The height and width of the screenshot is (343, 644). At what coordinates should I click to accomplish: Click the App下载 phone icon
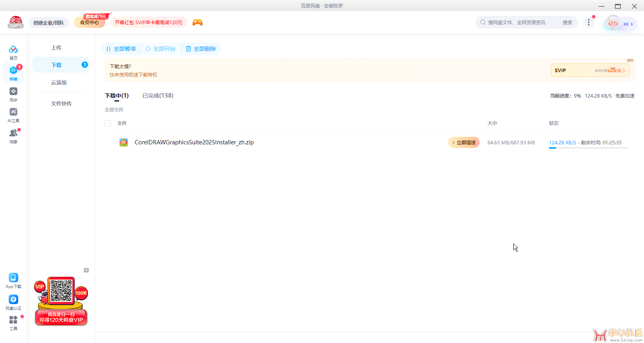pos(13,278)
